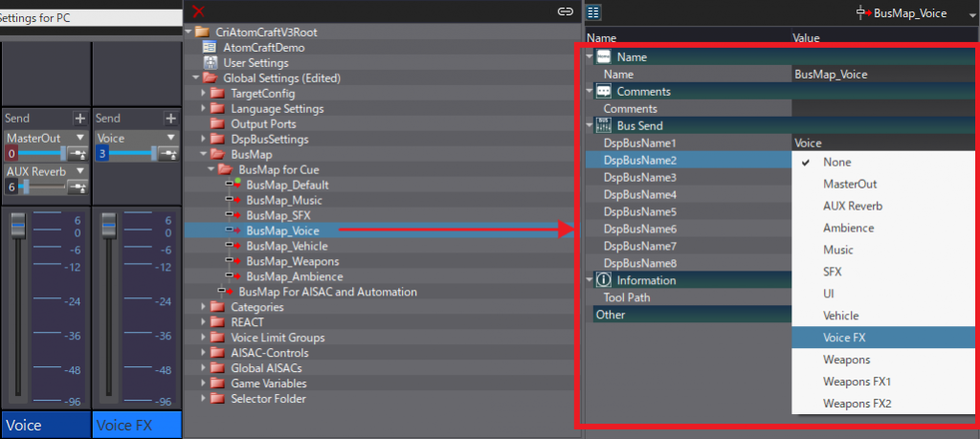Click the red X icon above the tree

pos(198,11)
